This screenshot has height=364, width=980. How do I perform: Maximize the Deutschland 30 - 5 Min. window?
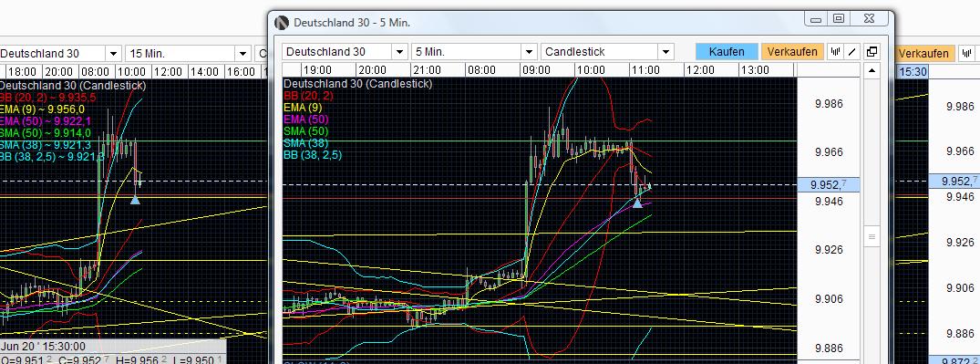point(839,19)
